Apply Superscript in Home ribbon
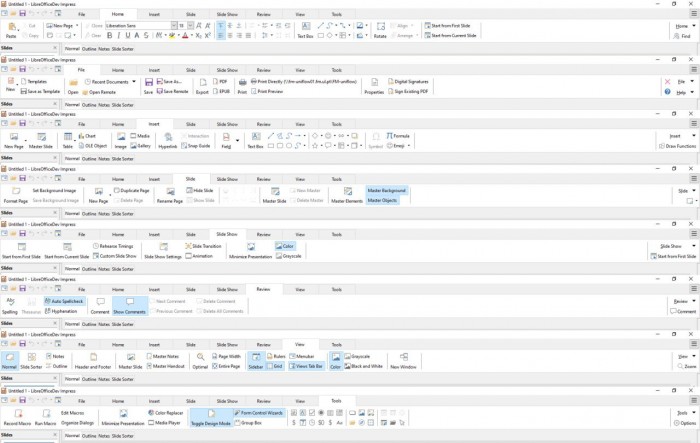 [208, 35]
